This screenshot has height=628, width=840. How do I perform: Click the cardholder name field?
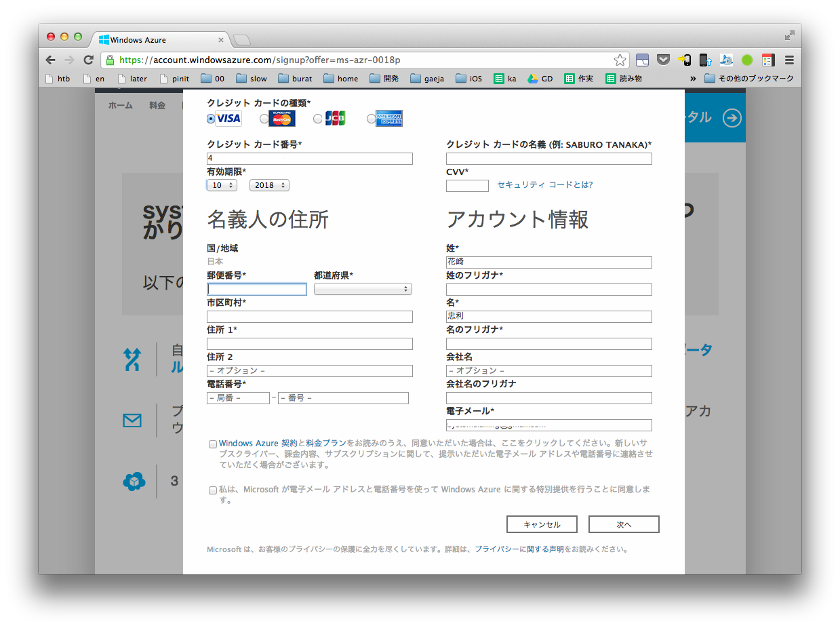click(x=549, y=159)
